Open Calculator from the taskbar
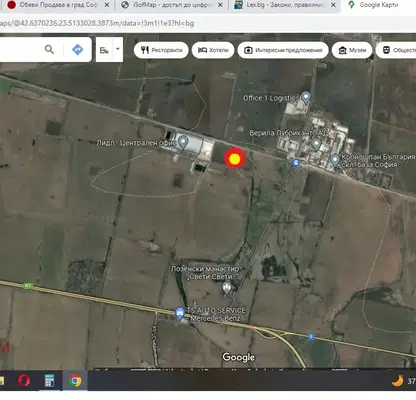Viewport: 416px width, 400px height. pyautogui.click(x=50, y=381)
